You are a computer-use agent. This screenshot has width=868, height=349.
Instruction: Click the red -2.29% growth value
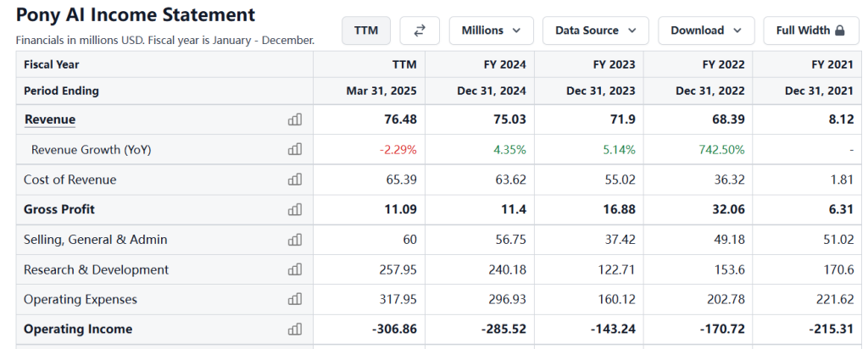point(398,149)
